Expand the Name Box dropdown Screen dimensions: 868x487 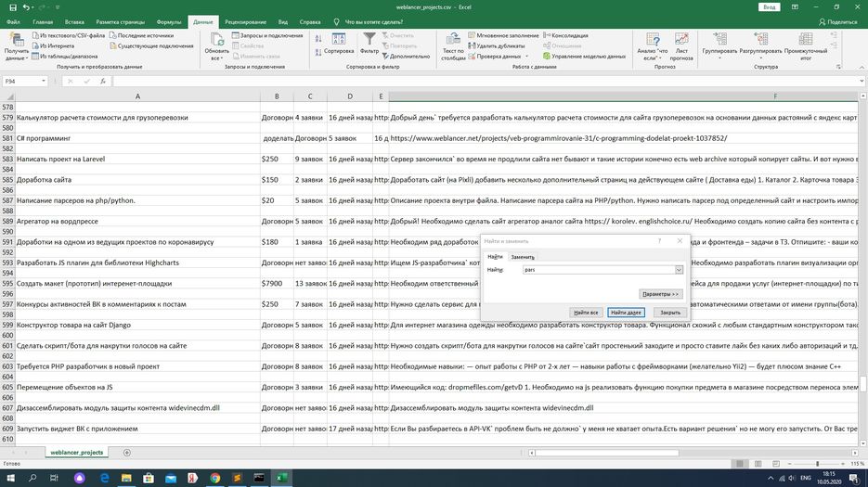[44, 82]
